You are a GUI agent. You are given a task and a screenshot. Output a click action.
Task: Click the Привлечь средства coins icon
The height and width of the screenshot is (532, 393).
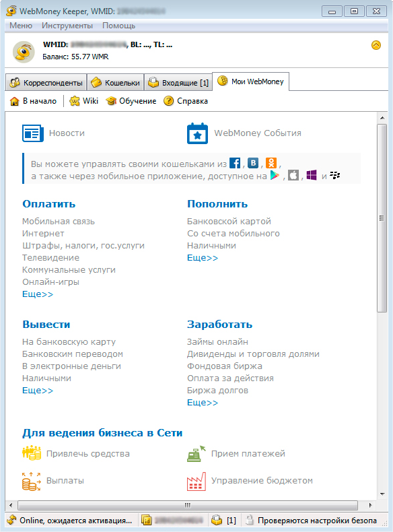32,453
